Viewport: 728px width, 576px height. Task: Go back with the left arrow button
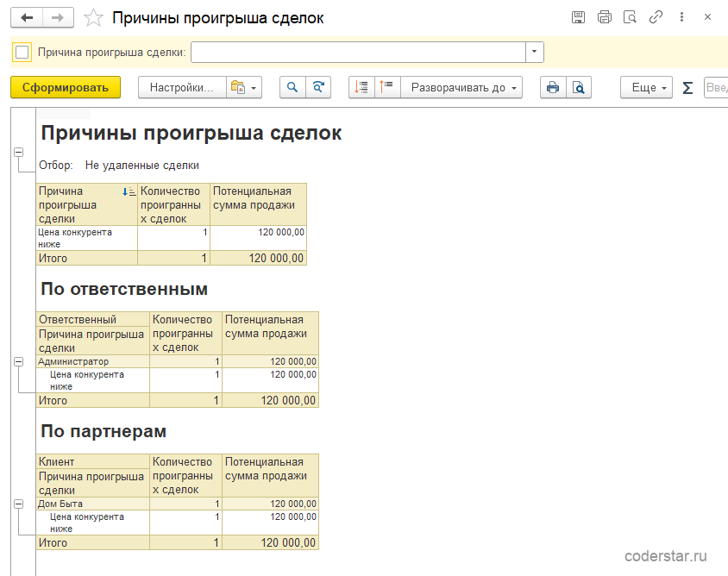(x=27, y=18)
